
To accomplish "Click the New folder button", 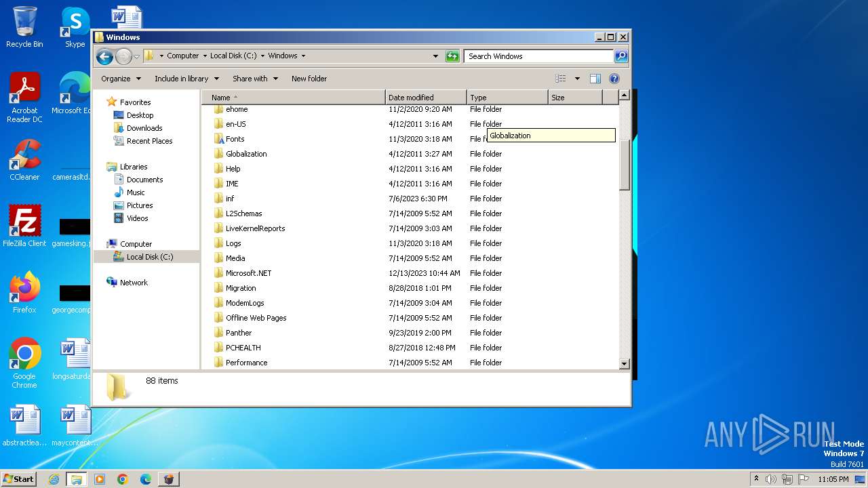I will tap(309, 79).
